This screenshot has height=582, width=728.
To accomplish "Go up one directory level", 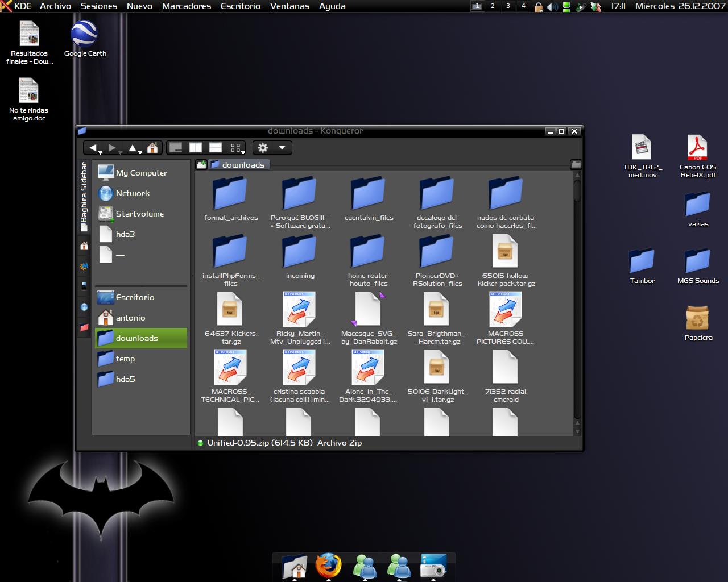I will click(x=132, y=148).
